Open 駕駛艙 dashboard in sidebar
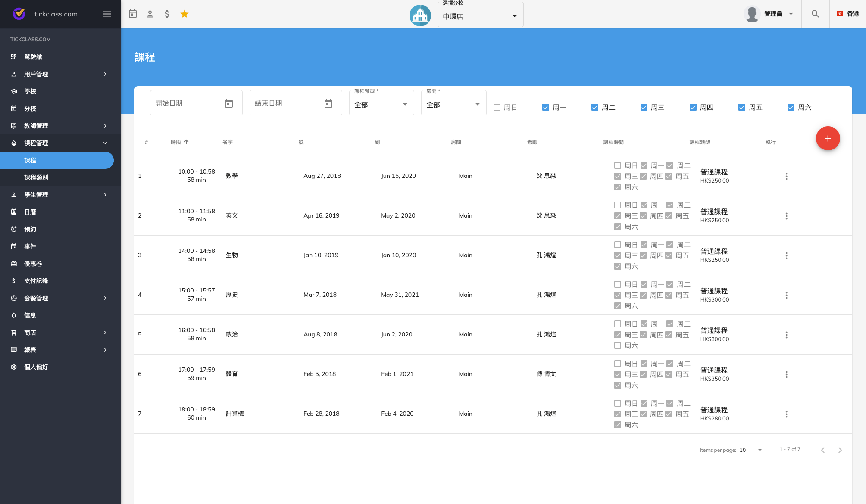The height and width of the screenshot is (504, 866). 60,57
